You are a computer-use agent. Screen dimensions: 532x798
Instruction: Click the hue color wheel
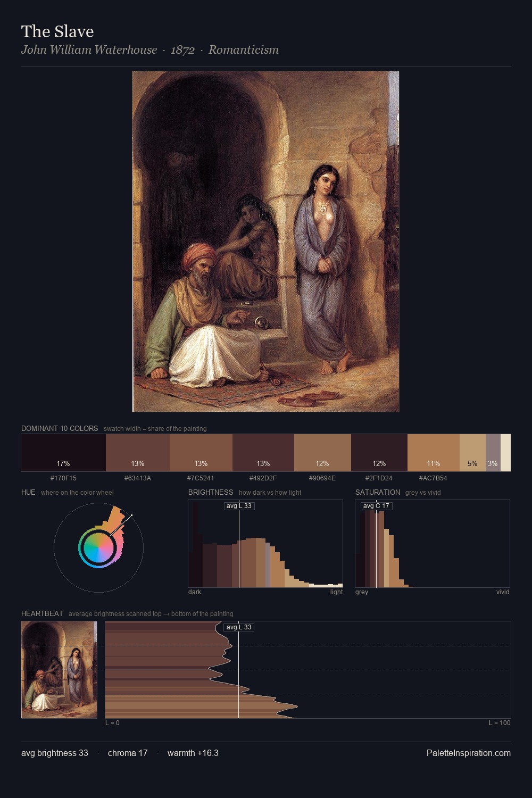(98, 547)
